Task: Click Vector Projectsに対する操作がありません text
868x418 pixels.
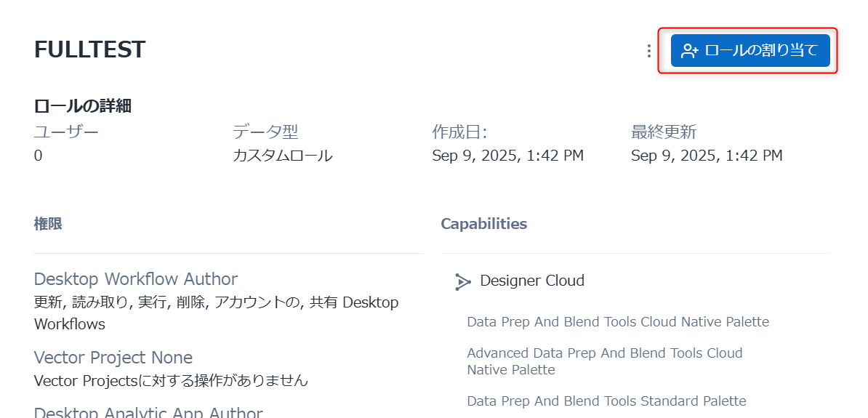Action: (171, 381)
